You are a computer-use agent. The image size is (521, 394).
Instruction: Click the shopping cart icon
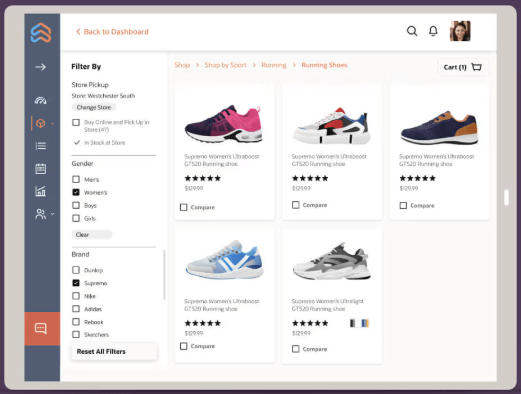coord(476,67)
